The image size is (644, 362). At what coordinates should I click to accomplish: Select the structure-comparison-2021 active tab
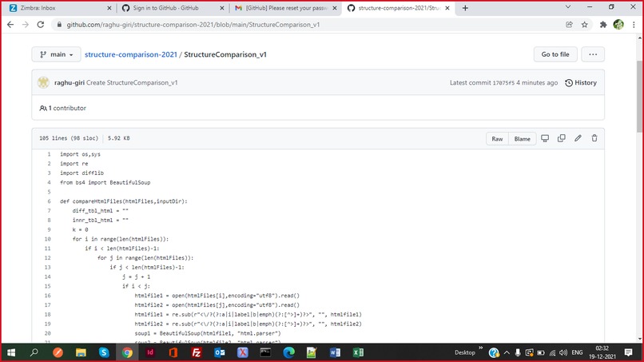tap(399, 8)
